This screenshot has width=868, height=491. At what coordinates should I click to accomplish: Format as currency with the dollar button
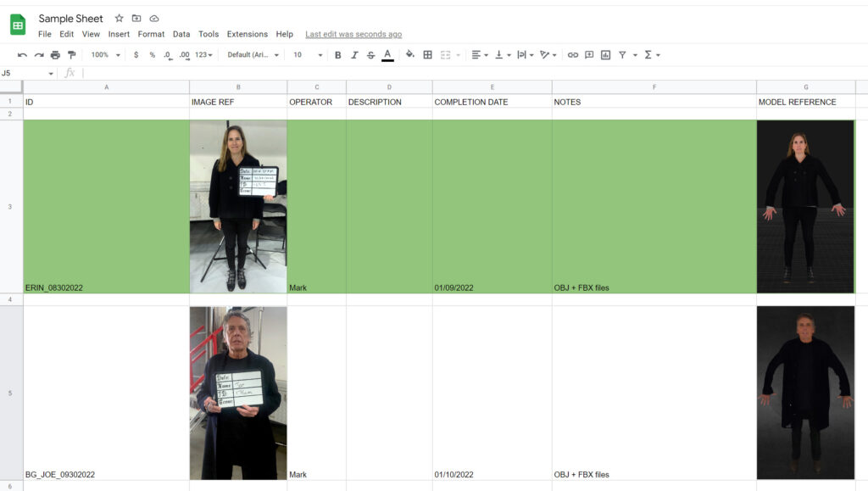(136, 55)
